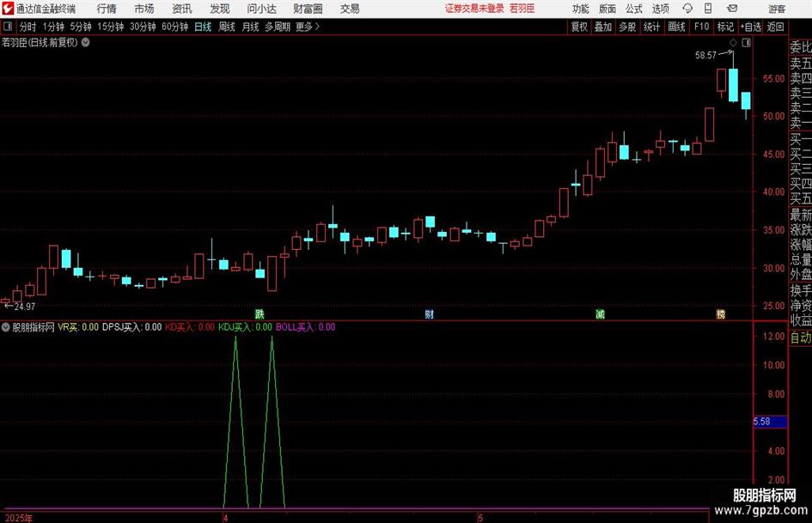
Task: Click the 5.58 highlighted axis value
Action: [x=770, y=422]
